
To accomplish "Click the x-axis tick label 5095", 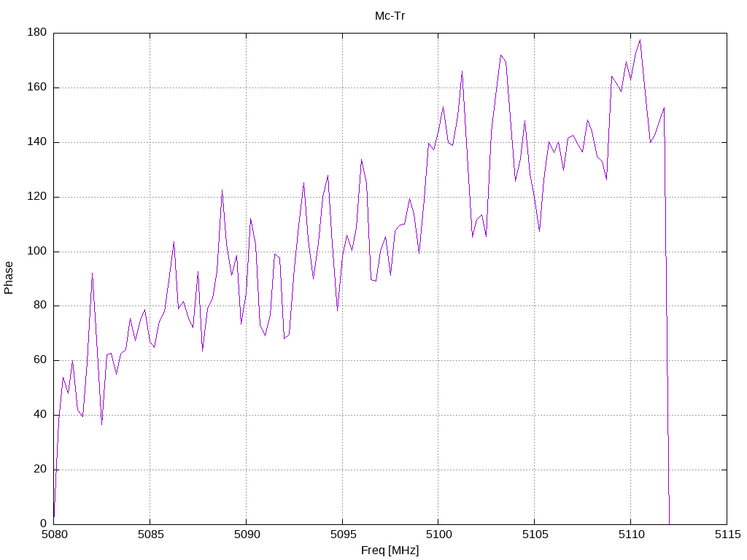I will [x=343, y=534].
